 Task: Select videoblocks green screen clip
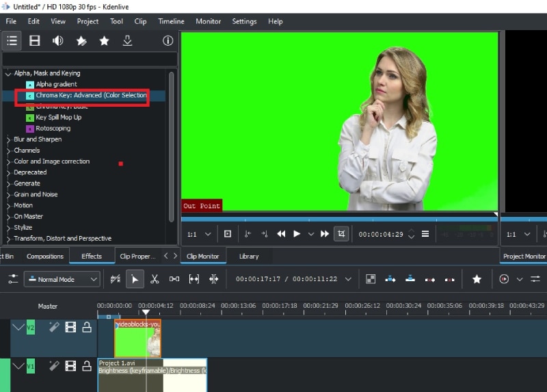click(138, 338)
